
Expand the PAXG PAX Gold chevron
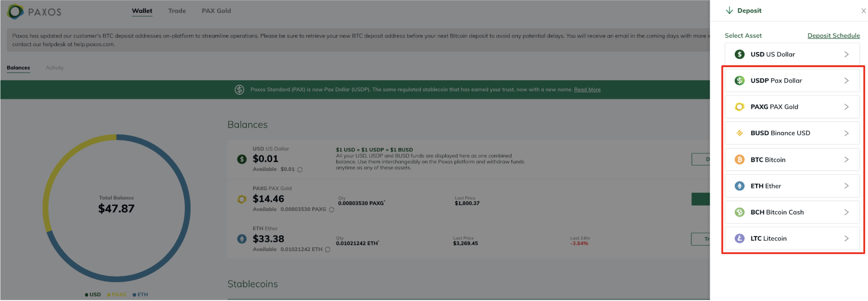pos(846,107)
